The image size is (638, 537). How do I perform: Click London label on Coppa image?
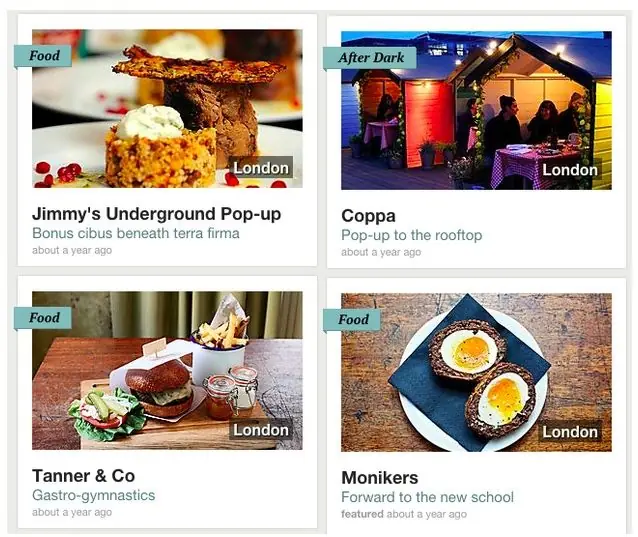pos(570,170)
